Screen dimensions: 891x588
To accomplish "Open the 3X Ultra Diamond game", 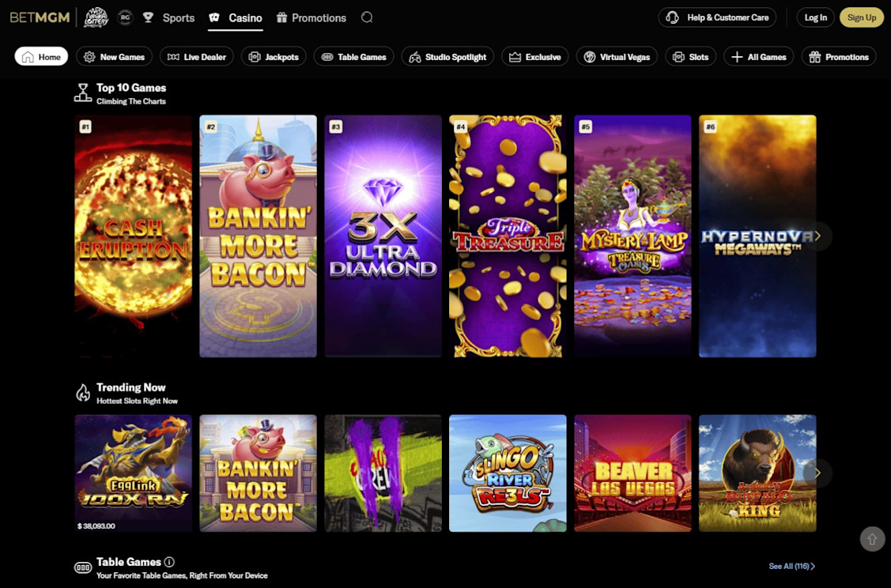I will 383,236.
